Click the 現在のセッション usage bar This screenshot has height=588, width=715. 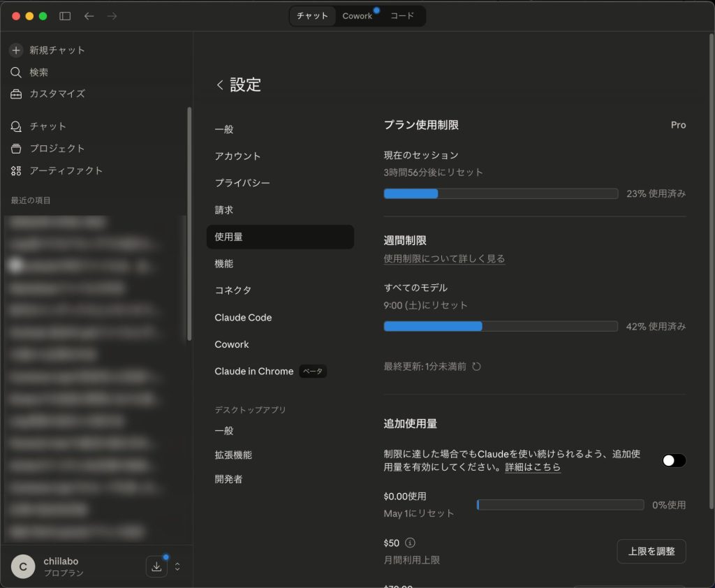(501, 193)
